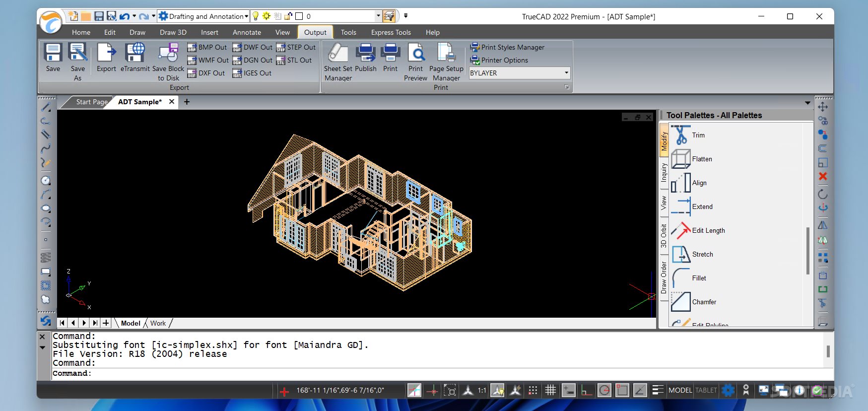This screenshot has width=868, height=411.
Task: Open the Save As dialog from the ribbon
Action: coord(78,62)
